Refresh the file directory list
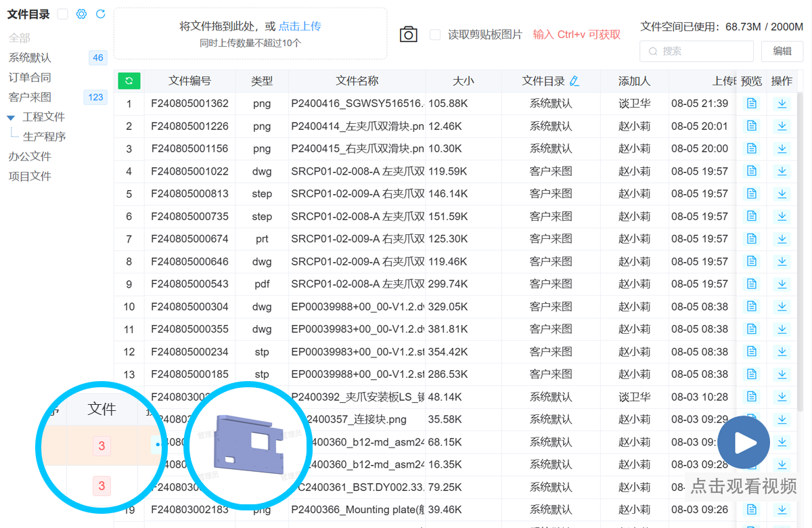Viewport: 812px width, 528px height. point(101,14)
